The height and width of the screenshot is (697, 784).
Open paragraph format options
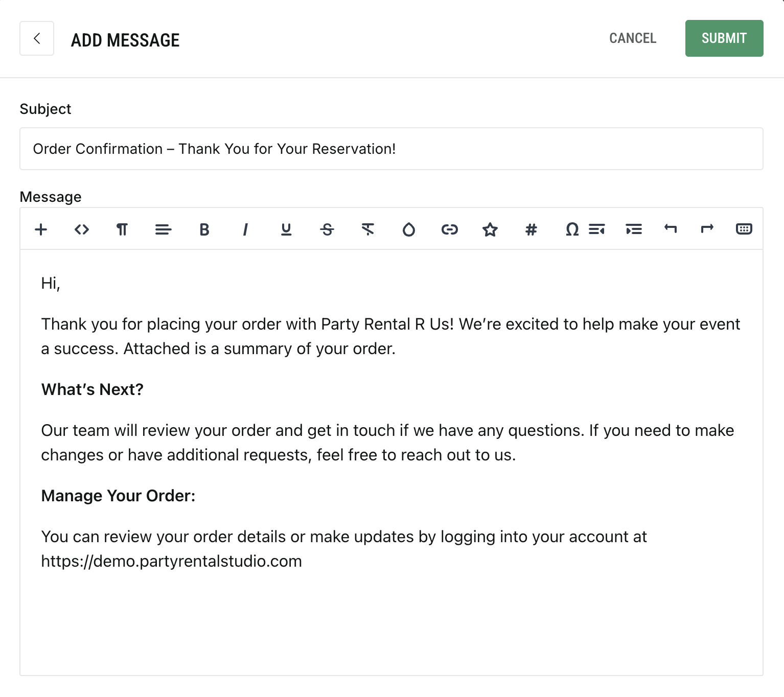tap(122, 229)
